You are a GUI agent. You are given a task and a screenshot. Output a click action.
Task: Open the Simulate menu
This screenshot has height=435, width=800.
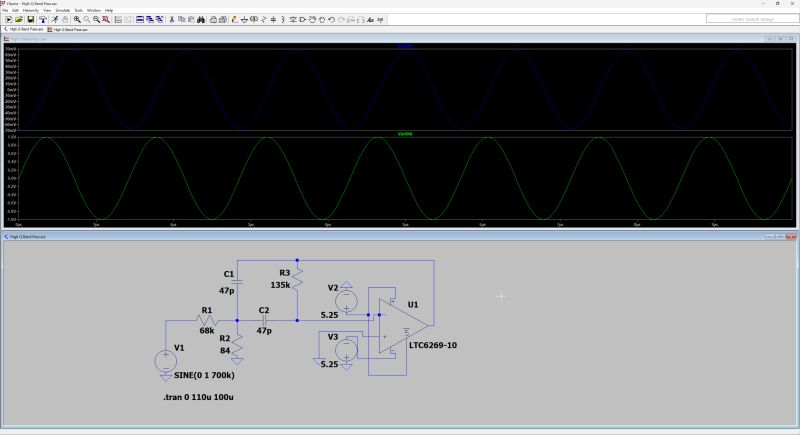[63, 10]
